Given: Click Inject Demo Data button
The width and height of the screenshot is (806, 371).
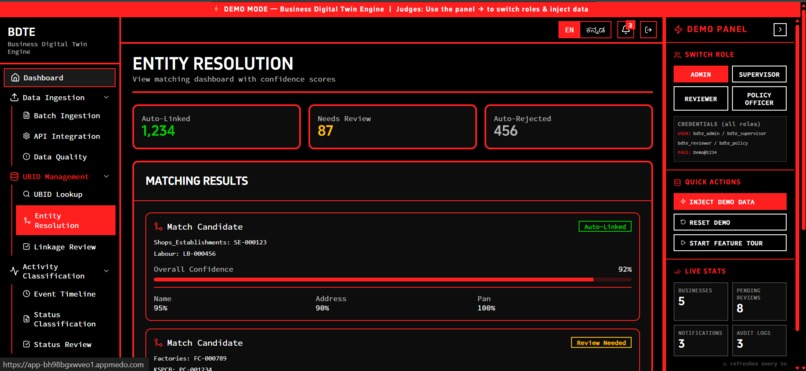Looking at the screenshot, I should [x=730, y=202].
